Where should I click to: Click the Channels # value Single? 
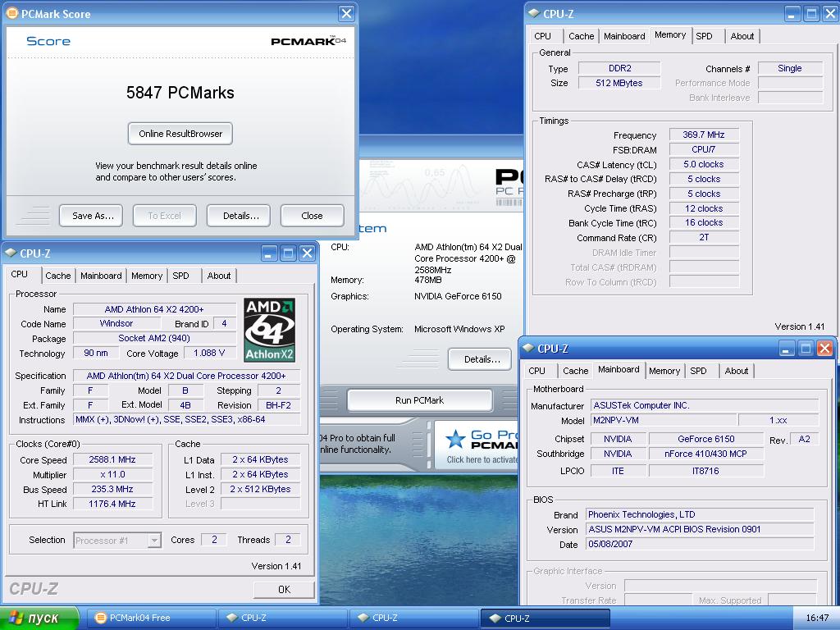pyautogui.click(x=790, y=68)
